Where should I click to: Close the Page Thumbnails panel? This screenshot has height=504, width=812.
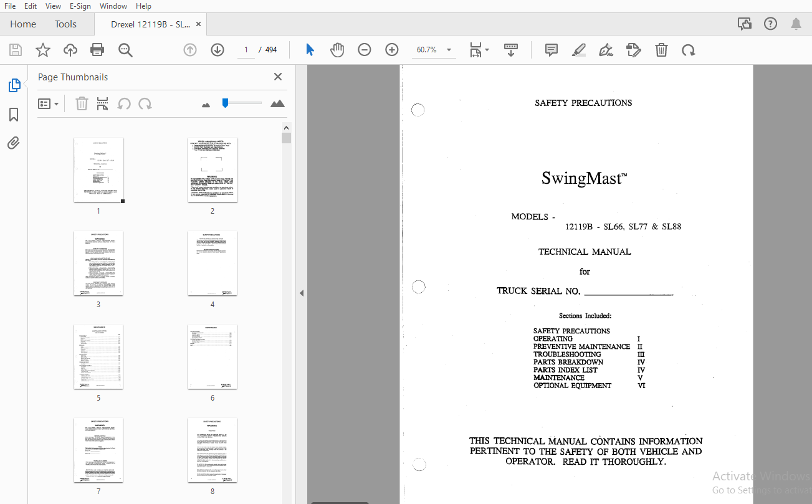click(278, 77)
